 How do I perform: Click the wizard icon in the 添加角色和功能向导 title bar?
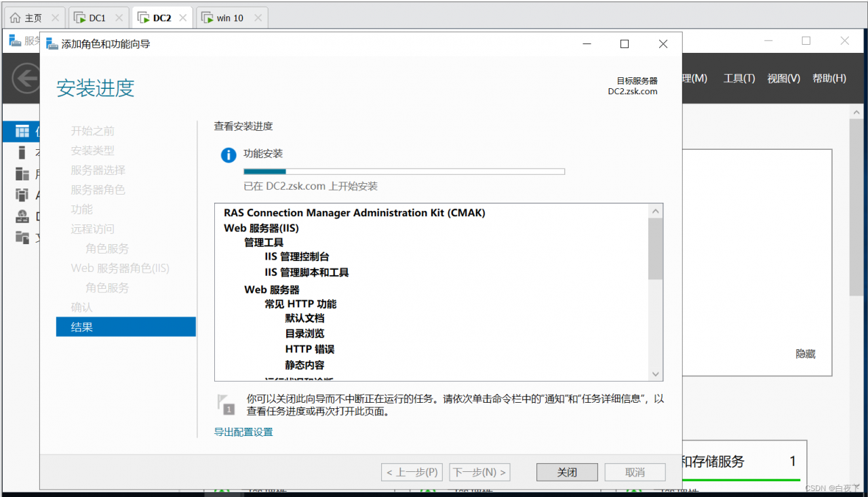click(x=52, y=43)
